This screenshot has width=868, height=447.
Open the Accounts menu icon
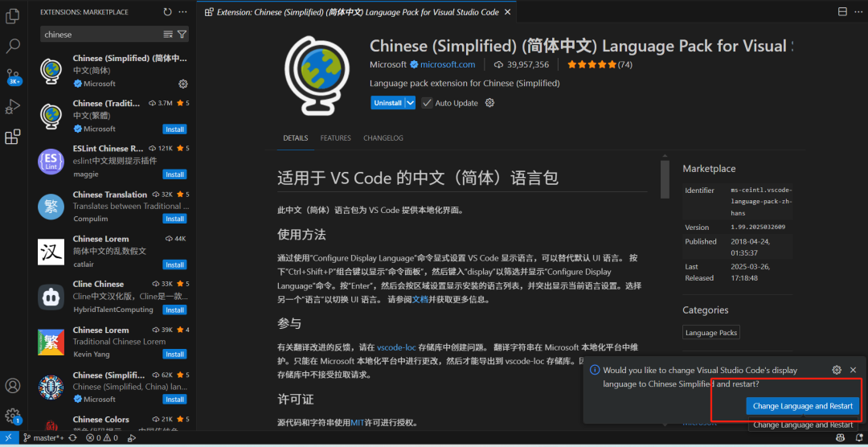pos(12,386)
